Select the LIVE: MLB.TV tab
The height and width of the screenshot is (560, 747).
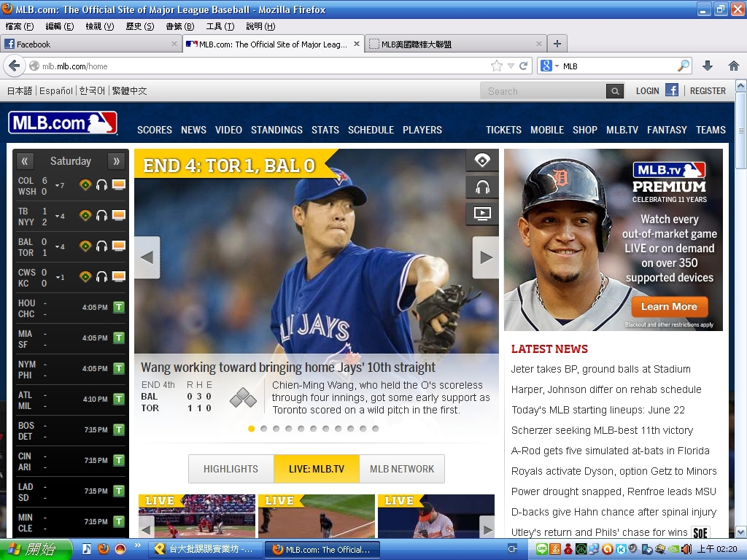317,469
